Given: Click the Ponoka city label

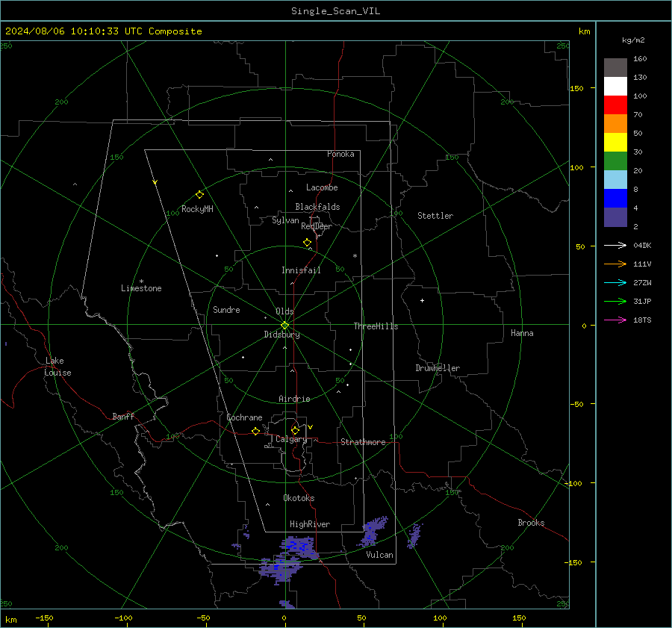Looking at the screenshot, I should pos(340,154).
